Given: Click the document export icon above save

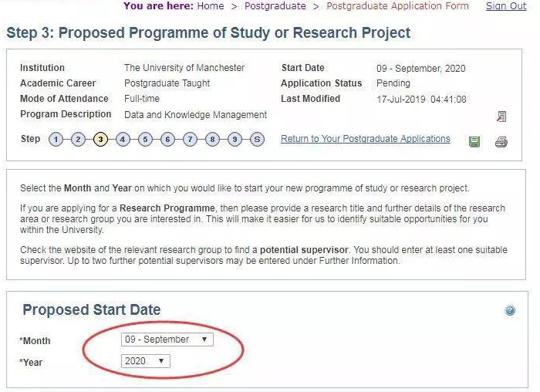Looking at the screenshot, I should click(501, 117).
